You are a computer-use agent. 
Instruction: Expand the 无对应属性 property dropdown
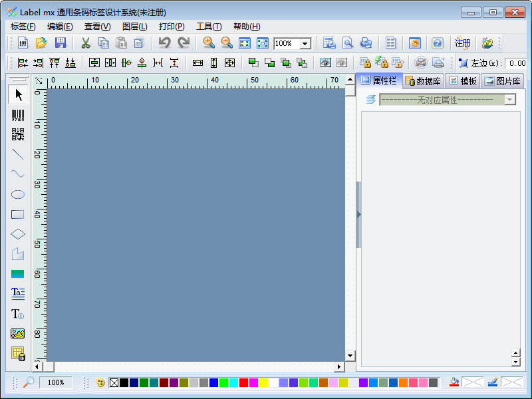click(x=510, y=100)
